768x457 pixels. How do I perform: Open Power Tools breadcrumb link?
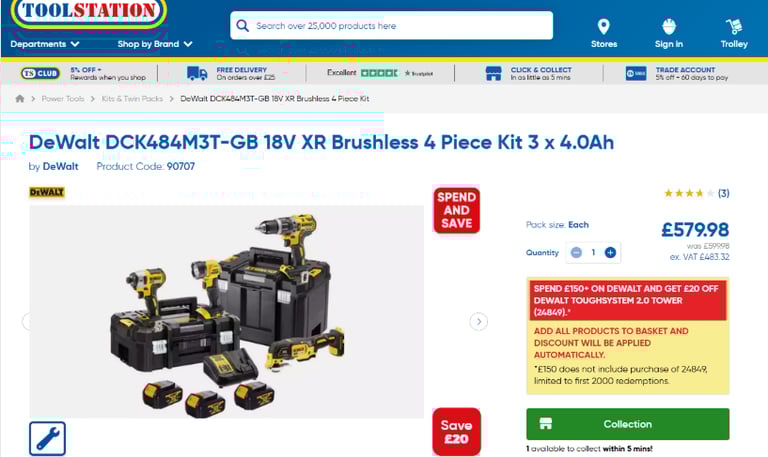[63, 98]
